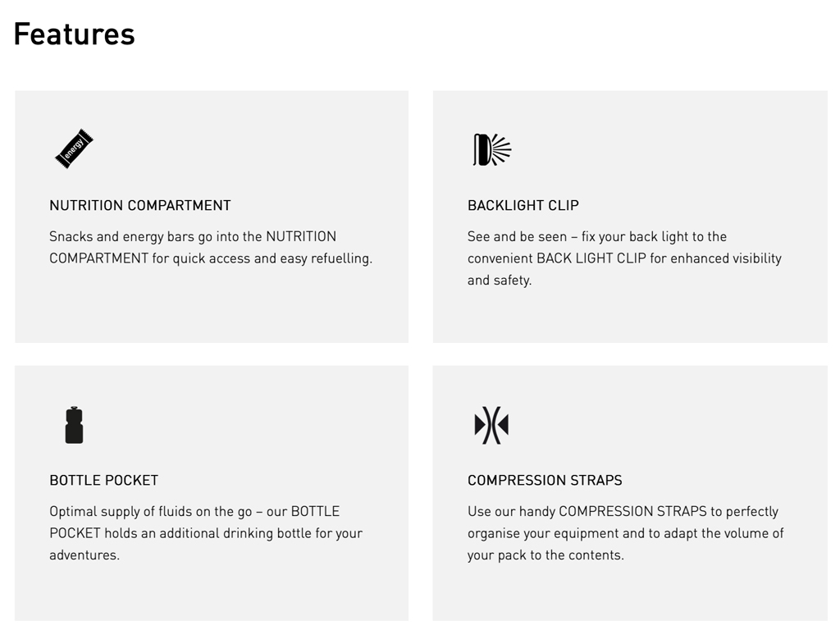This screenshot has height=630, width=840.
Task: Click 'BACK LIGHT CLIP' inside the description text
Action: (588, 258)
